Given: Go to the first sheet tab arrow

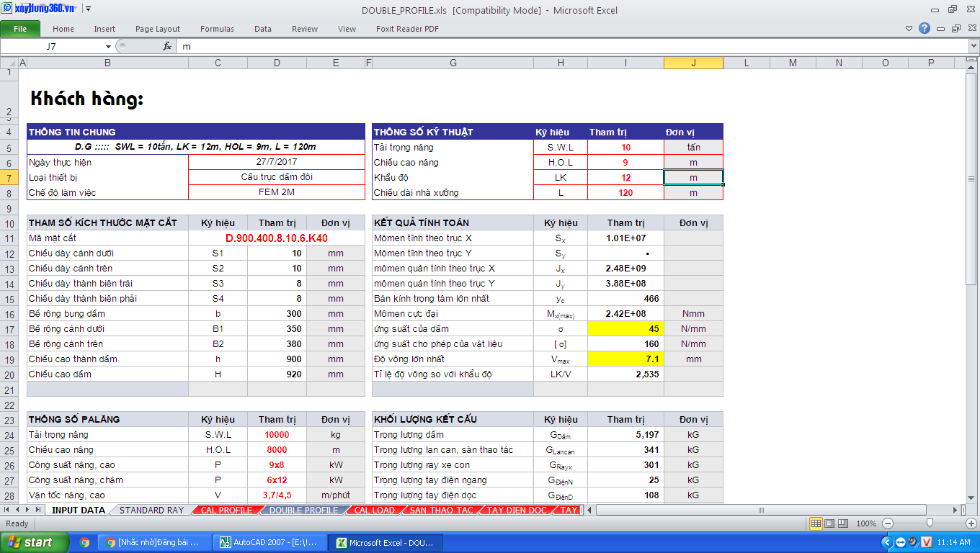Looking at the screenshot, I should tap(8, 510).
